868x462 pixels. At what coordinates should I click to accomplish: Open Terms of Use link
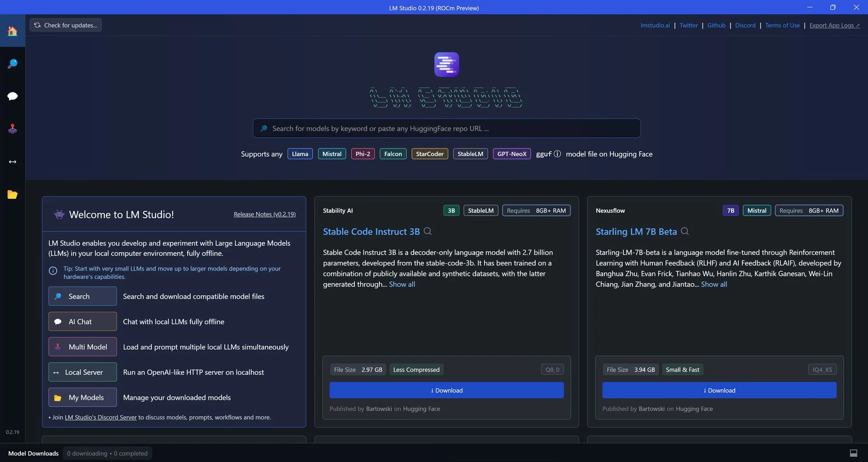[782, 25]
